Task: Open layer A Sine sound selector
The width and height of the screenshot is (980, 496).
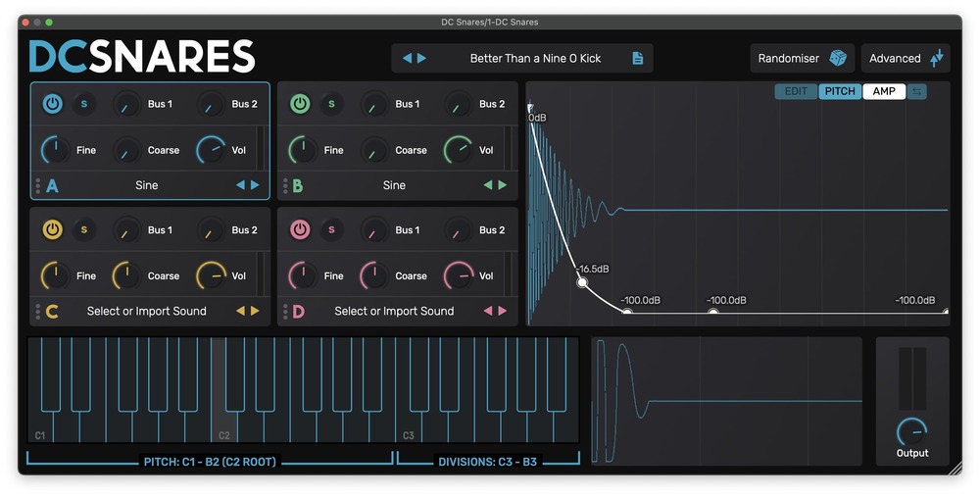Action: [x=147, y=185]
